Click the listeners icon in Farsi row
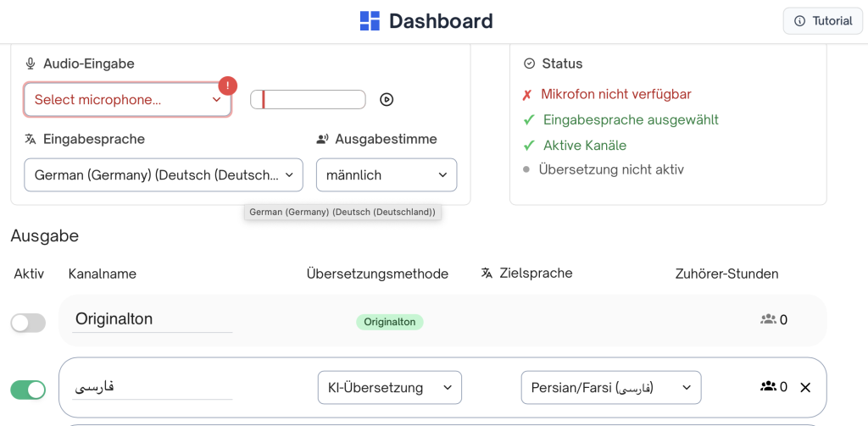This screenshot has width=868, height=426. tap(768, 387)
